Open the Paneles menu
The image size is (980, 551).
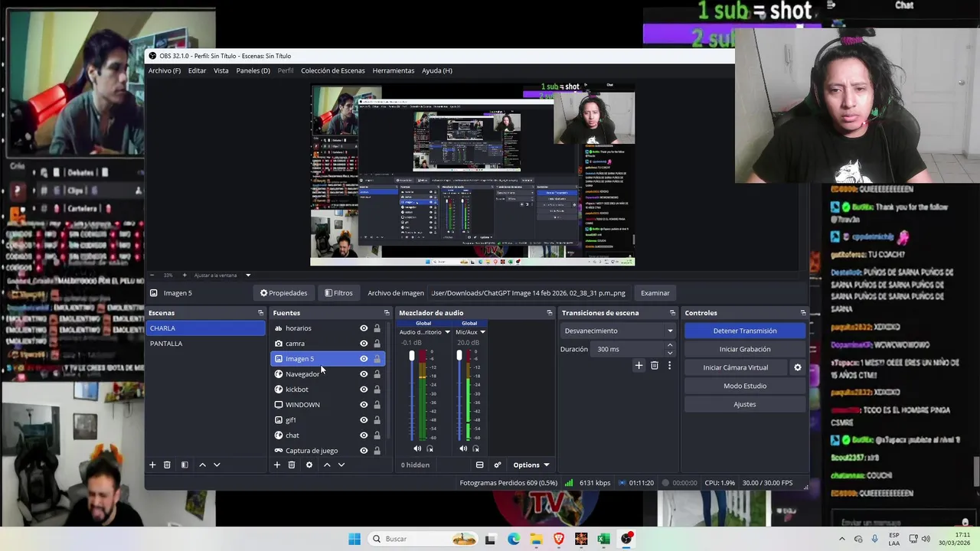[x=253, y=70]
